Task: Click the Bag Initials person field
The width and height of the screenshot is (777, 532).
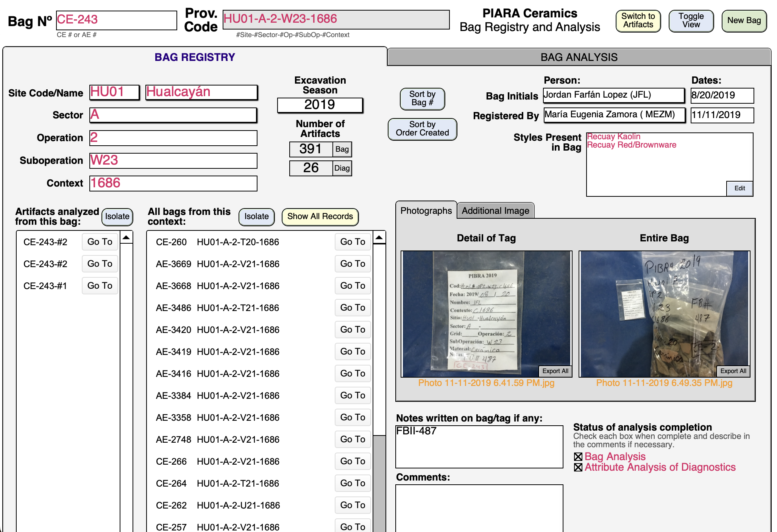Action: [613, 95]
